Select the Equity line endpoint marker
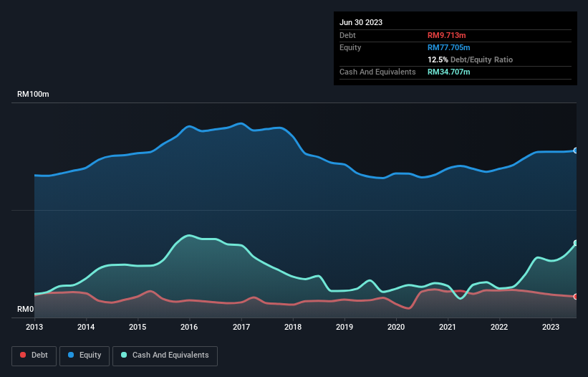The height and width of the screenshot is (377, 588). [x=576, y=151]
